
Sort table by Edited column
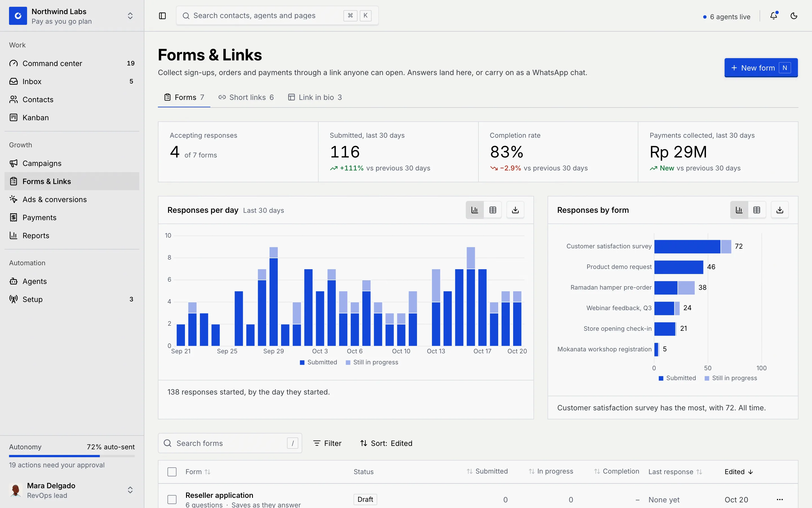click(x=739, y=472)
